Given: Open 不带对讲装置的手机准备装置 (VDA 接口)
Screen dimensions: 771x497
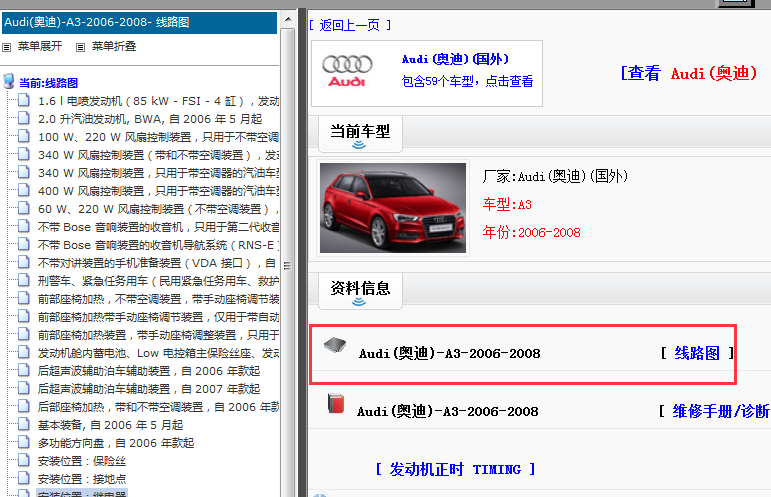Looking at the screenshot, I should pos(157,263).
